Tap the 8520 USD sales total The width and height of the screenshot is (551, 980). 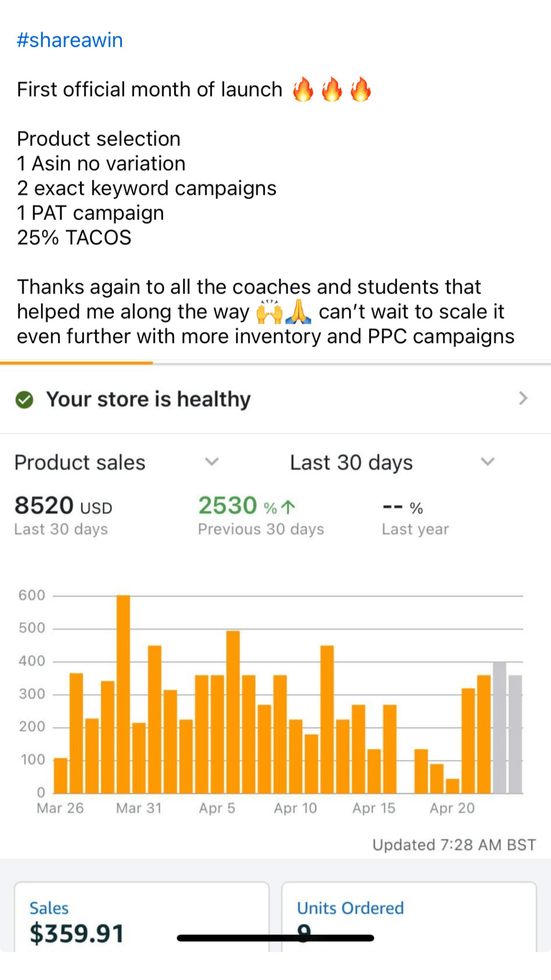coord(63,506)
